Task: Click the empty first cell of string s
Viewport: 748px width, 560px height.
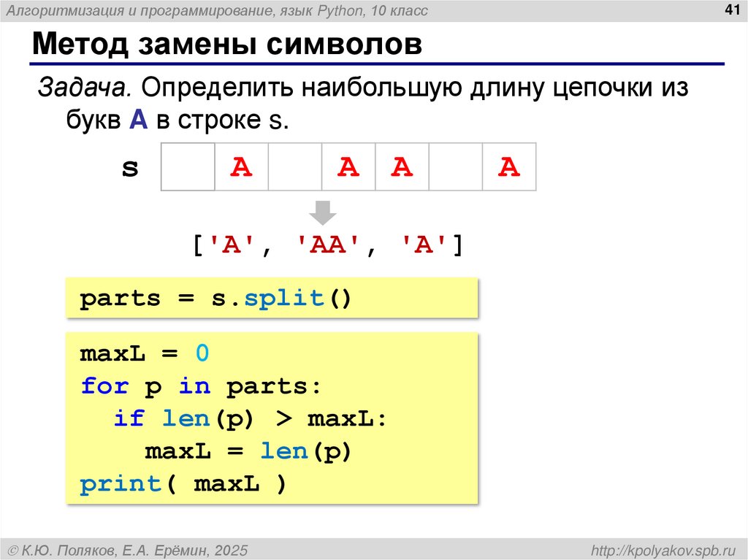Action: tap(187, 167)
